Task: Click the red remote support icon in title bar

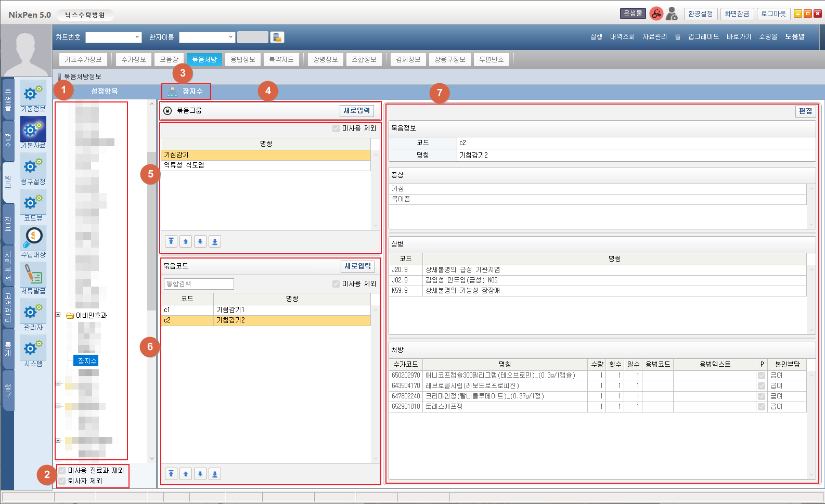Action: [656, 14]
